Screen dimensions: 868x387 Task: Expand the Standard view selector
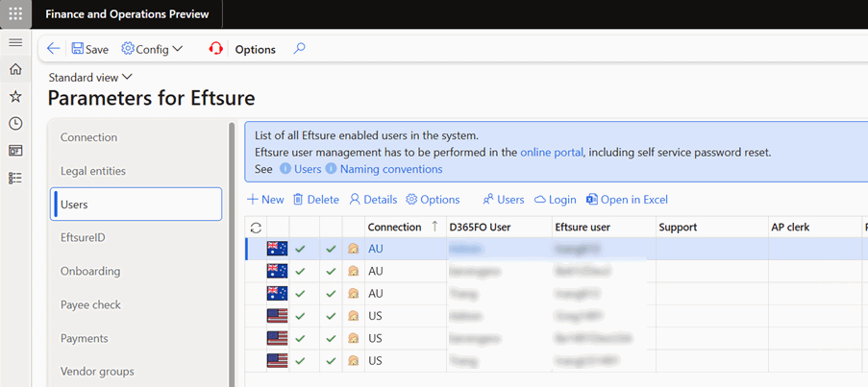tap(90, 77)
